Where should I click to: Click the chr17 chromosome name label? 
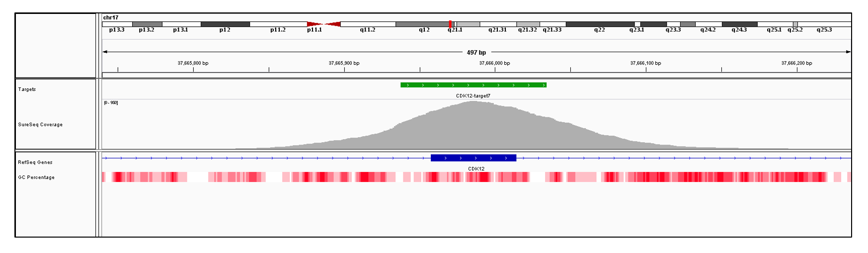111,17
